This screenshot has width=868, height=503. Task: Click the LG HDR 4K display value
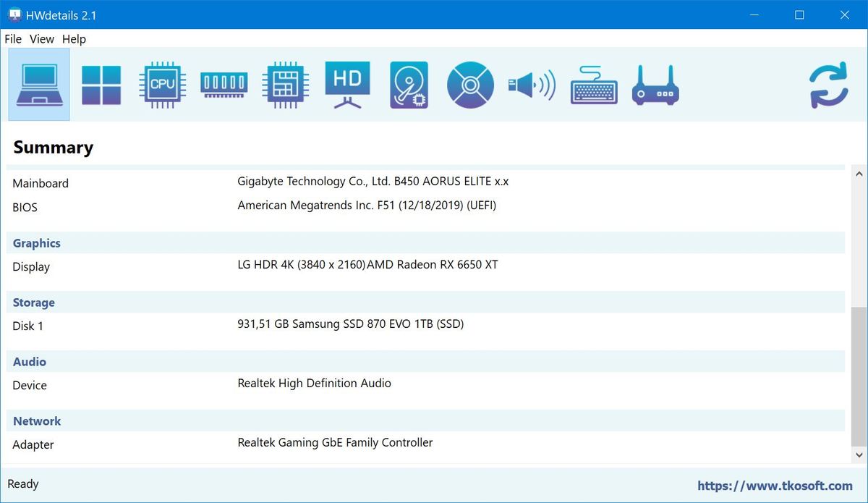(x=367, y=265)
